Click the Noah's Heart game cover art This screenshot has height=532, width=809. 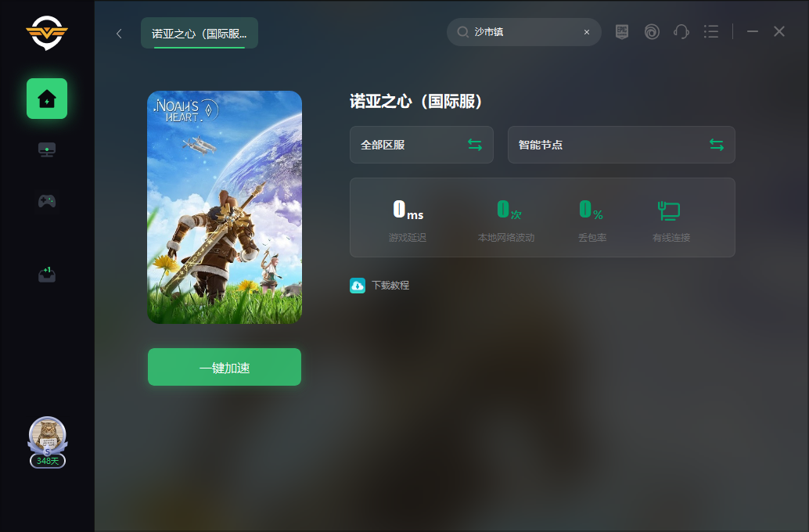click(225, 207)
